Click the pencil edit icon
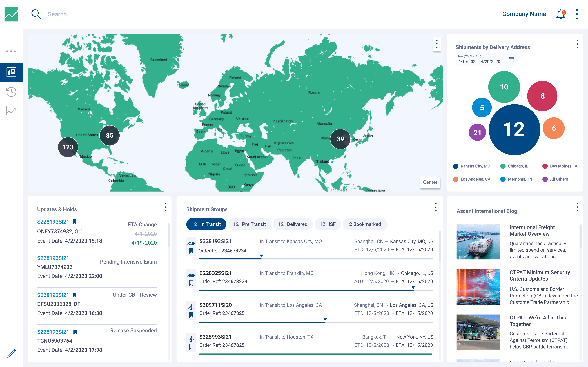The height and width of the screenshot is (367, 588). click(11, 353)
